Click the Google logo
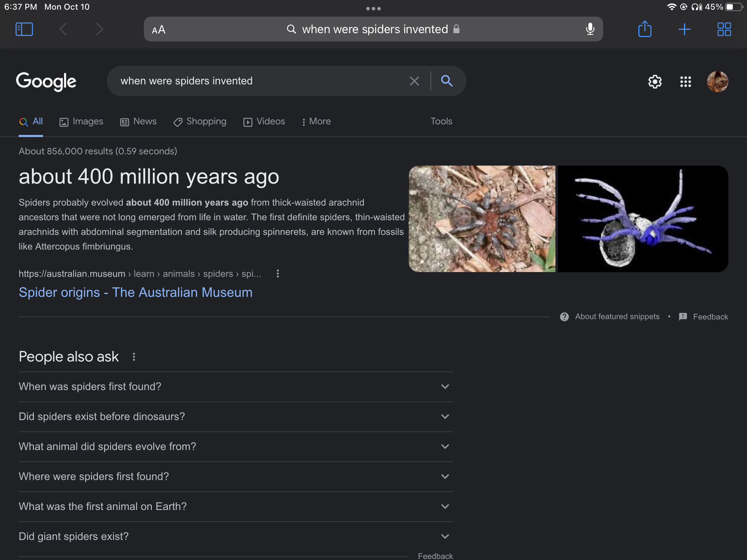747x560 pixels. pos(46,82)
